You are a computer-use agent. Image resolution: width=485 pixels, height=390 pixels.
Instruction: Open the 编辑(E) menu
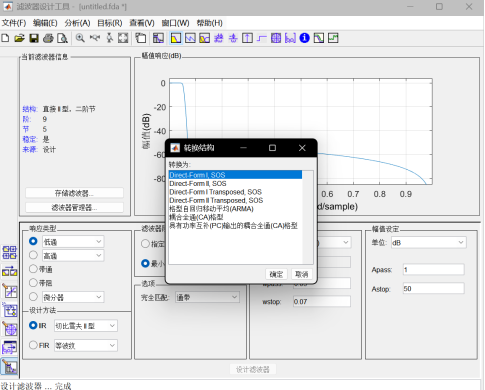(x=45, y=23)
